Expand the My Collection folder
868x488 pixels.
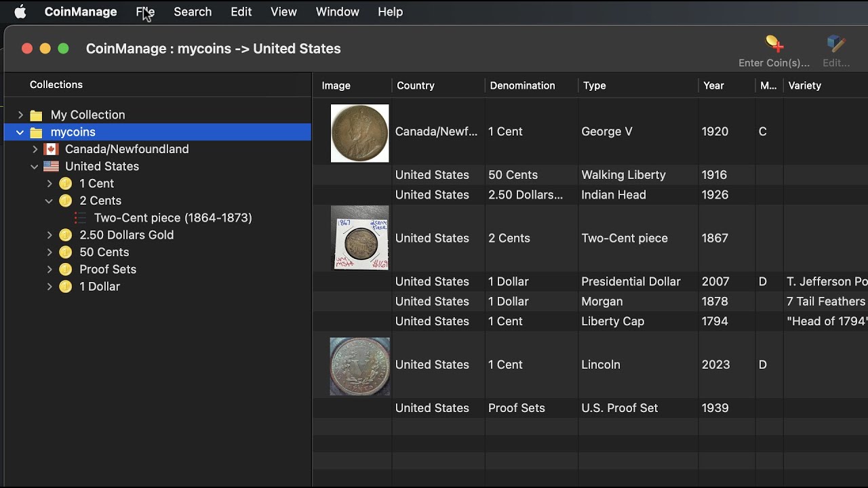pyautogui.click(x=20, y=115)
